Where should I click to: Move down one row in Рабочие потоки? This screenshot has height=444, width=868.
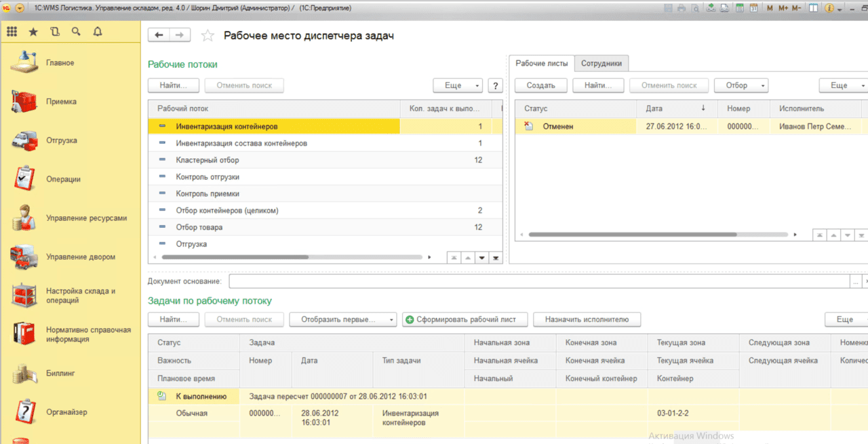click(482, 258)
